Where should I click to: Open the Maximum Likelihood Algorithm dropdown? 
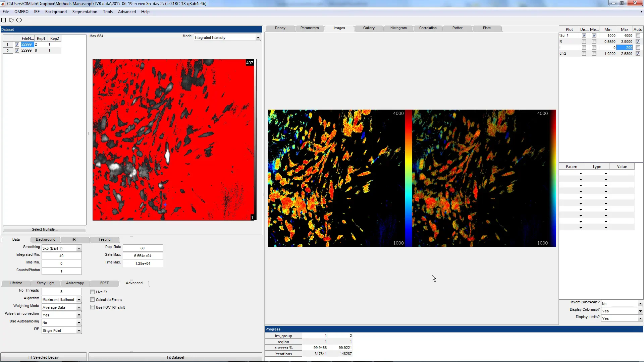point(79,299)
